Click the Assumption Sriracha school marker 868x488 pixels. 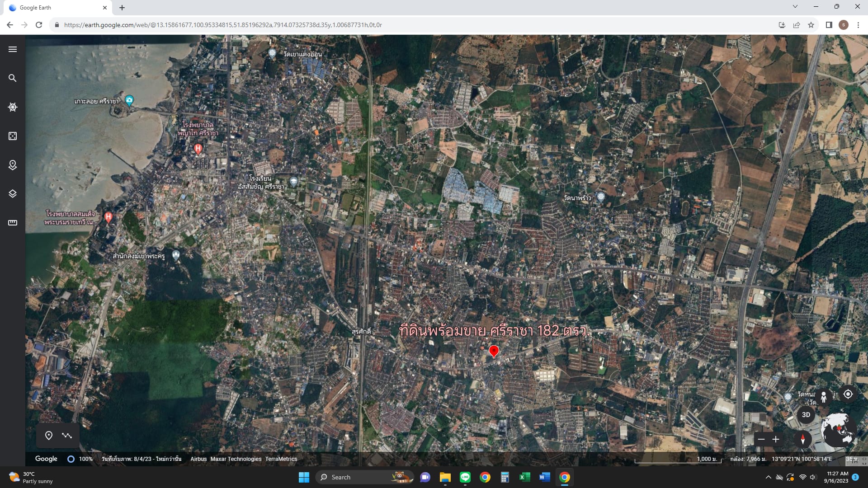click(x=293, y=182)
